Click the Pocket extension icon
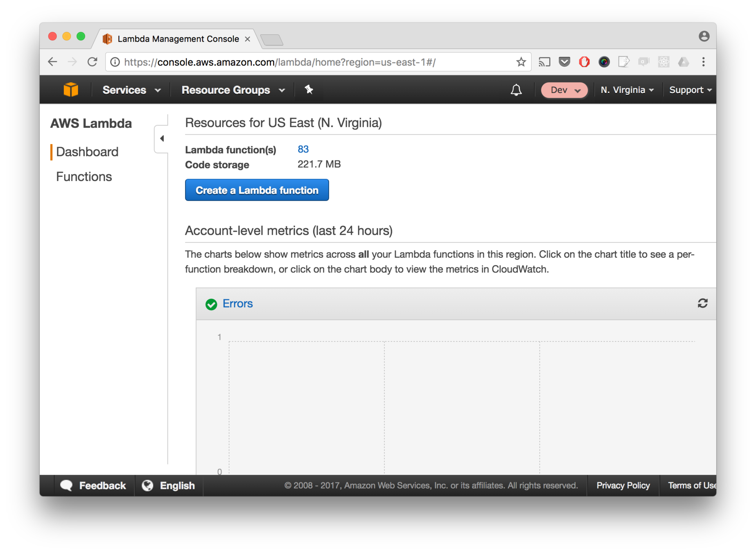The width and height of the screenshot is (756, 553). point(564,62)
